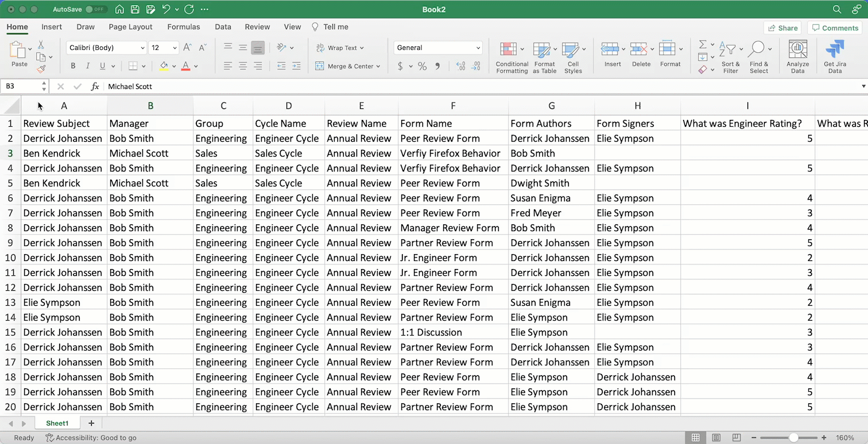
Task: Click the Insert Function fx icon
Action: [95, 87]
